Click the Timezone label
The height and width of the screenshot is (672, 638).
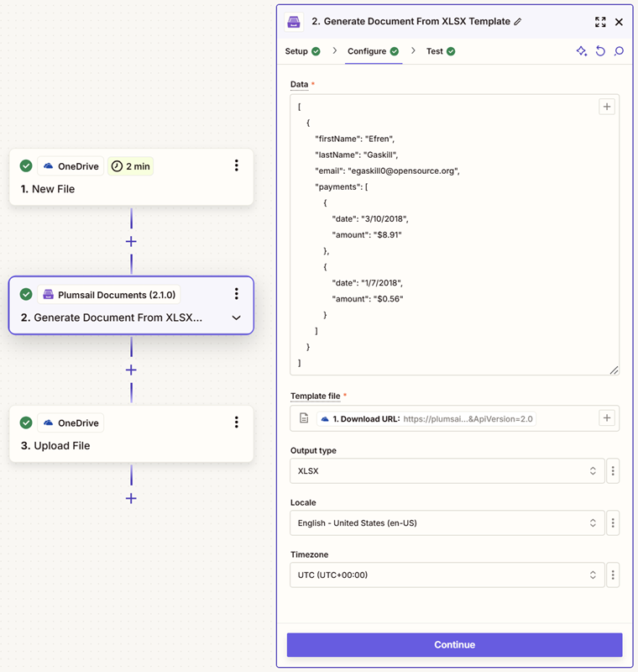coord(309,554)
